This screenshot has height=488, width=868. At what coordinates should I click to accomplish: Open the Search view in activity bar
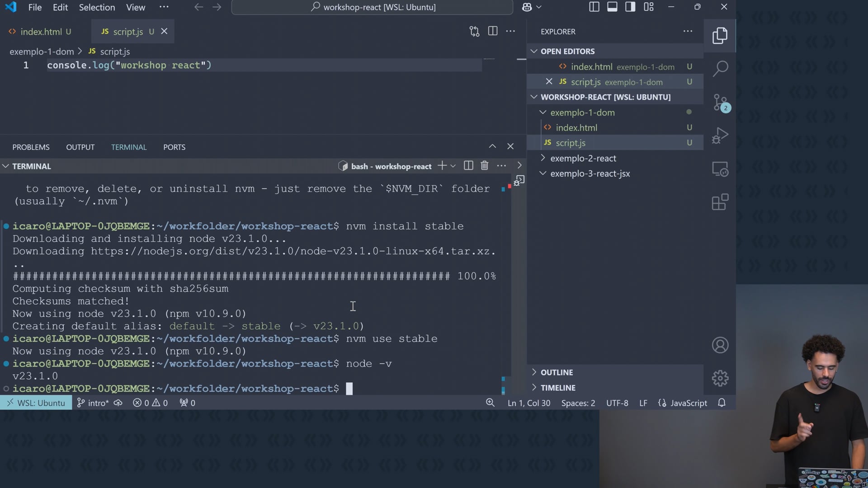720,69
